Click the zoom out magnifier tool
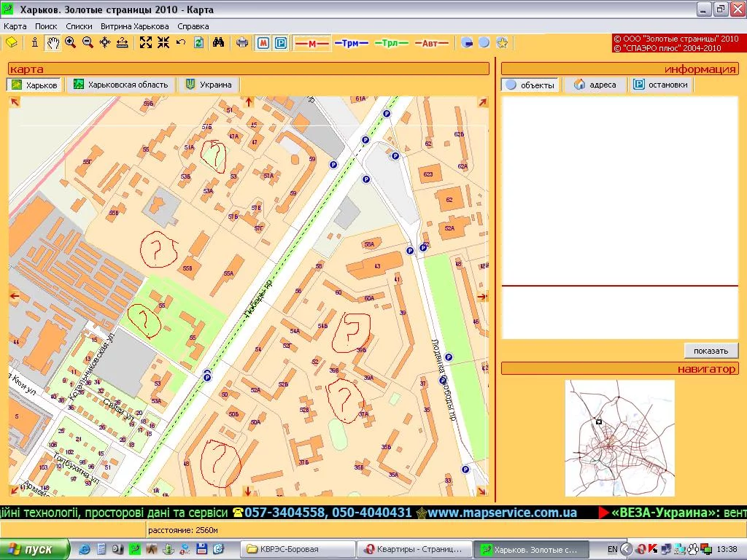The height and width of the screenshot is (560, 747). pos(88,43)
